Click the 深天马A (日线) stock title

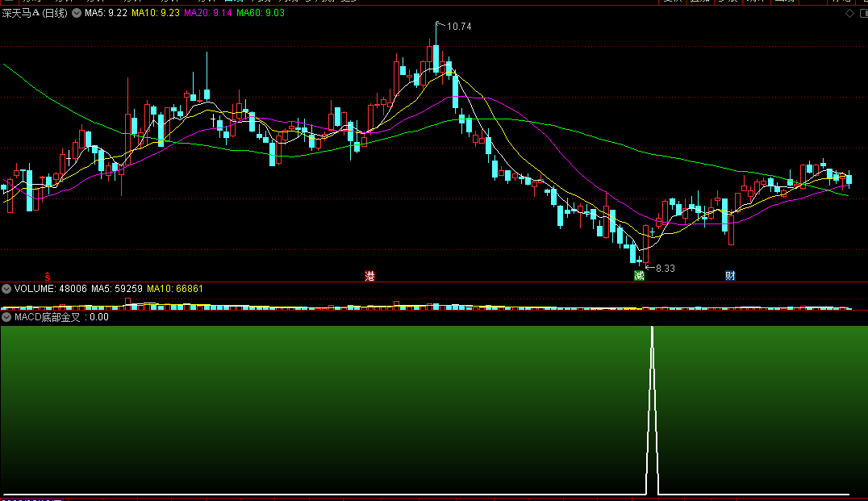35,13
